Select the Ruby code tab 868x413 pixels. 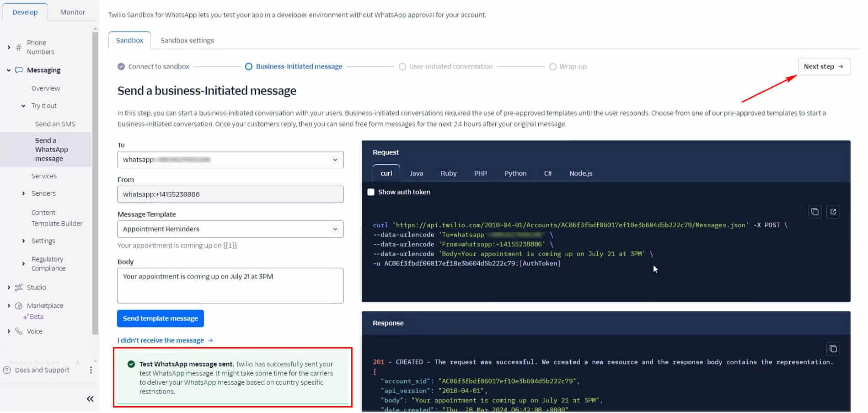[448, 173]
